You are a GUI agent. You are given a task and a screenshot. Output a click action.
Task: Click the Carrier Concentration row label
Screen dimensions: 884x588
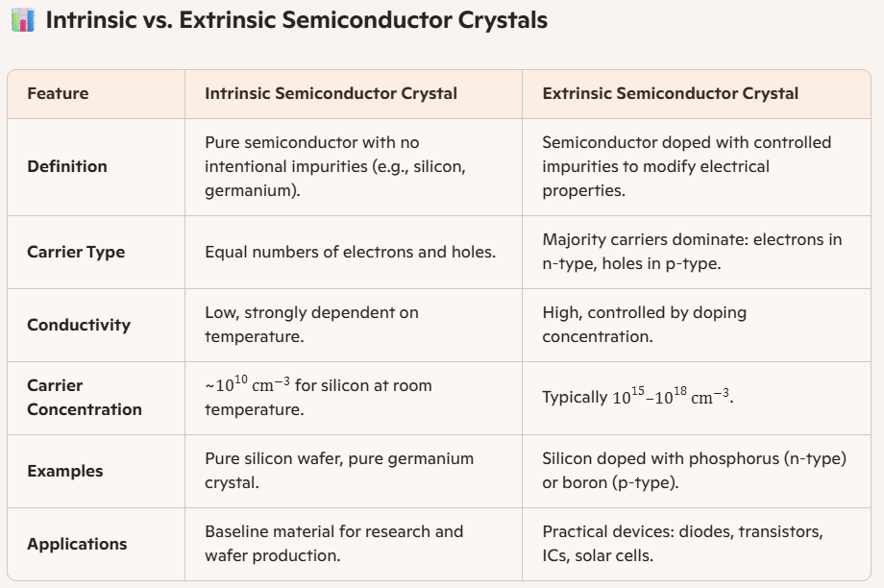tap(85, 397)
